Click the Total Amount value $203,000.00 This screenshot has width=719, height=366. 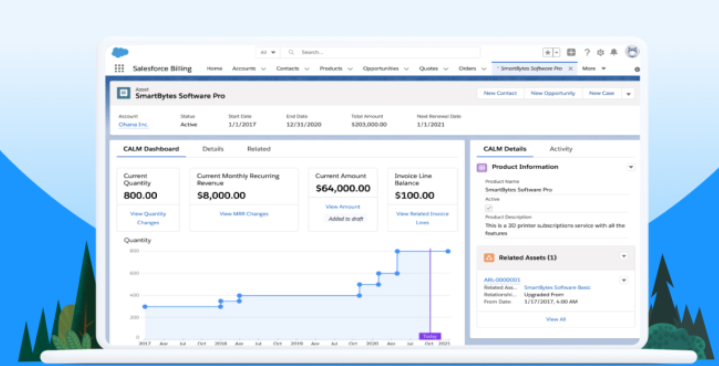(x=369, y=125)
